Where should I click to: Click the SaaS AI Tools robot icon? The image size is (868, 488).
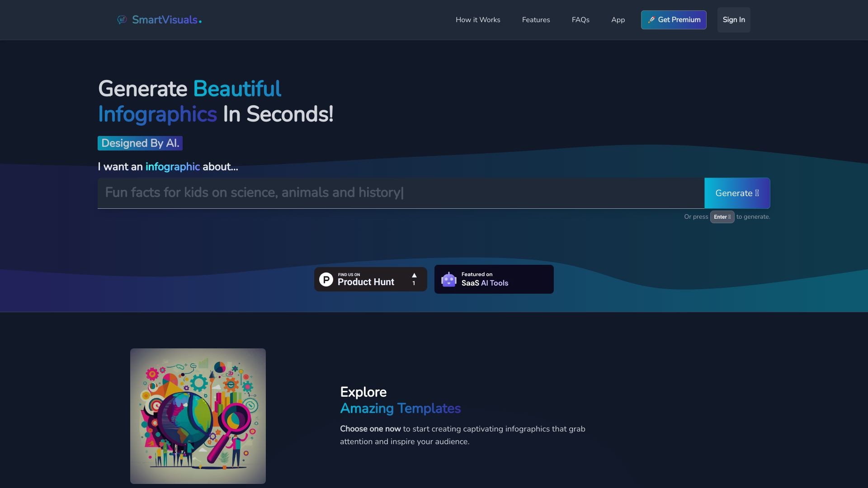tap(448, 280)
